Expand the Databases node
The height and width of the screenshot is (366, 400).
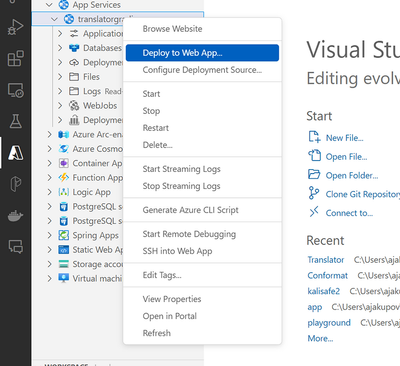[60, 48]
